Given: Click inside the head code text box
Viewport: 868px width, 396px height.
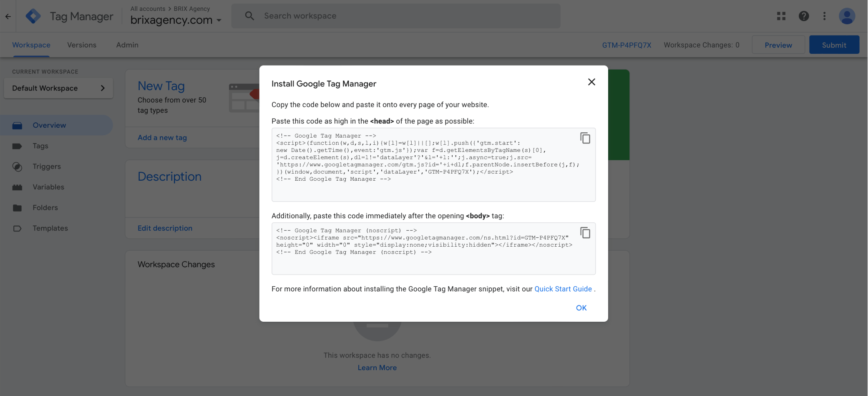Looking at the screenshot, I should click(x=433, y=165).
